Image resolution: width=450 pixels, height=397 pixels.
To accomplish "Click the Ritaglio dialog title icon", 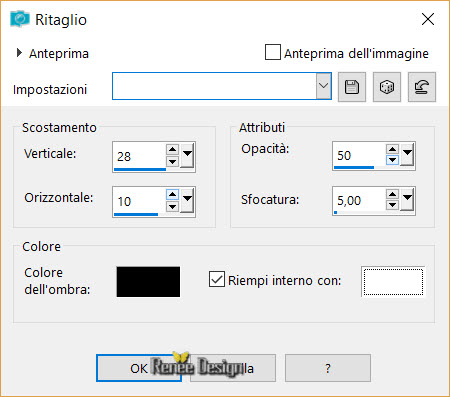I will tap(20, 19).
